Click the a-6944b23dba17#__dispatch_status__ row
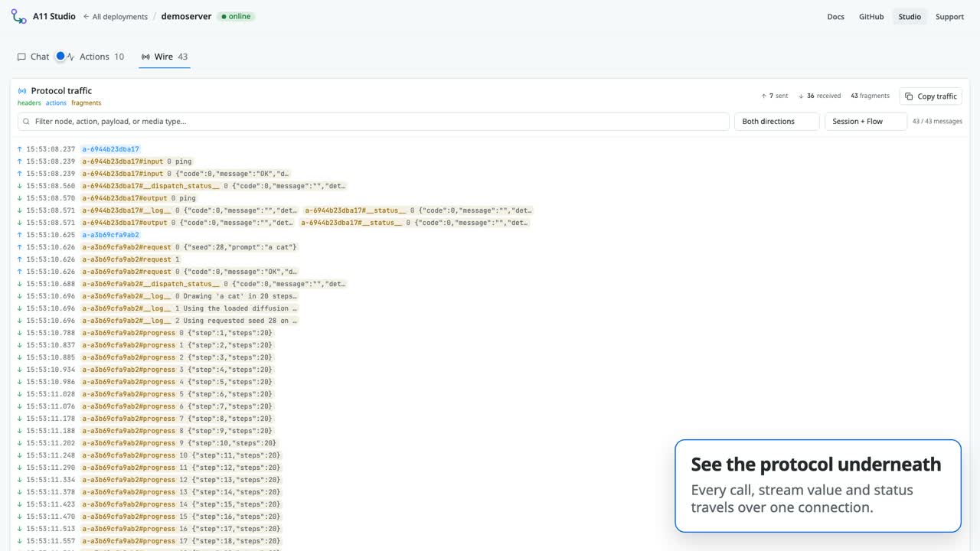 coord(214,186)
